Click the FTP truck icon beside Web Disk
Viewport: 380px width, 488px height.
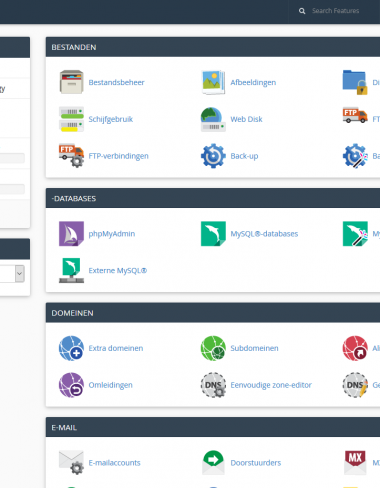pos(355,115)
